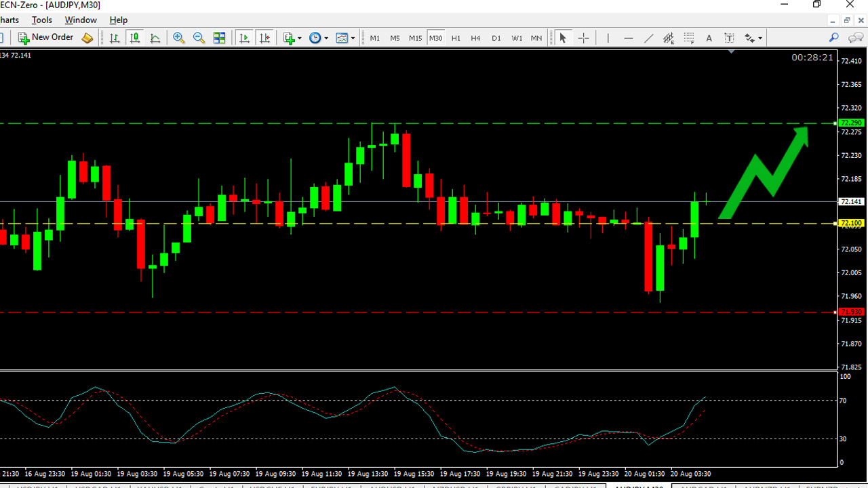
Task: Click the chart shift triangle marker
Action: click(x=731, y=52)
